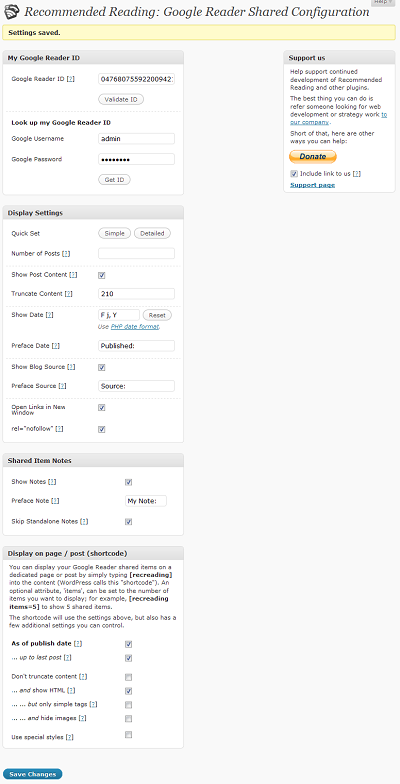The width and height of the screenshot is (400, 784).
Task: Open help tooltip for Show Blog Source
Action: point(71,367)
